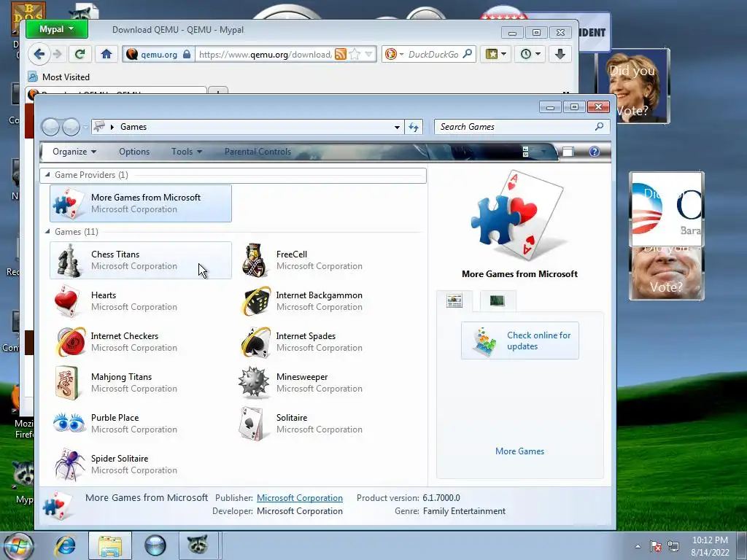Click the magnifier icon in DuckDuckGo search box
The width and height of the screenshot is (747, 560).
coord(468,54)
